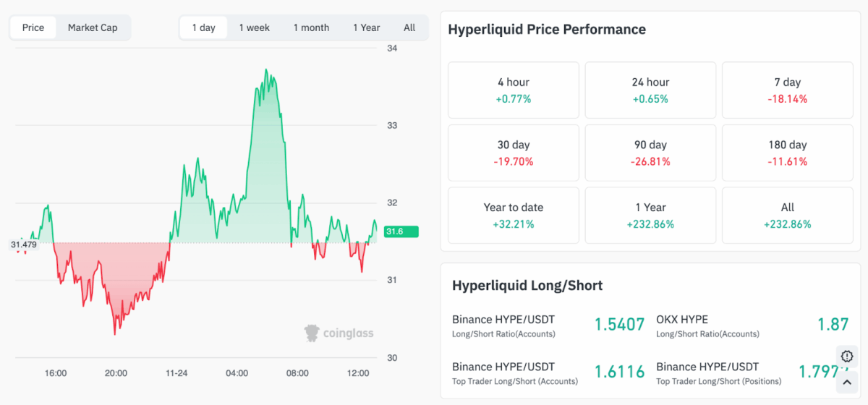868x405 pixels.
Task: Click the OKX HYPE label
Action: tap(682, 319)
